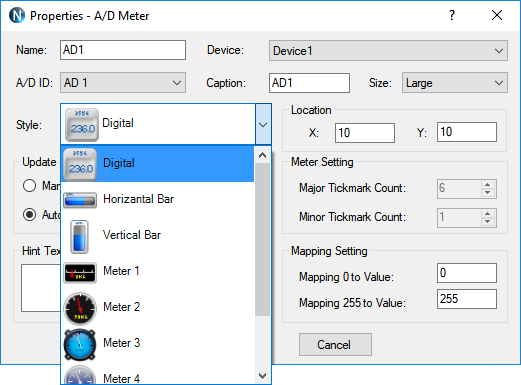Select the highlighted Digital style icon
Viewport: 521px width, 385px height.
point(80,164)
